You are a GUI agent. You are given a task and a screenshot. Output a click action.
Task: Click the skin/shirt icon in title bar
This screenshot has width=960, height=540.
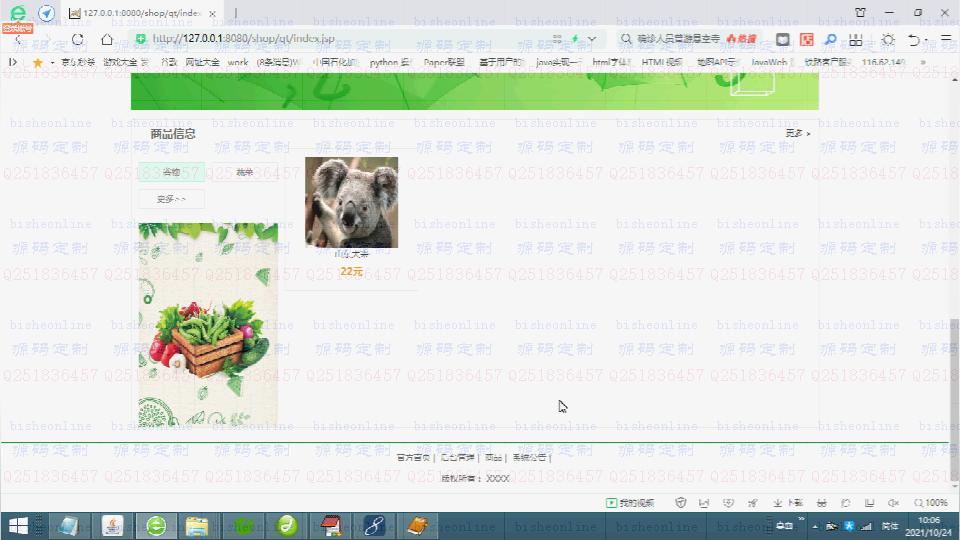860,12
